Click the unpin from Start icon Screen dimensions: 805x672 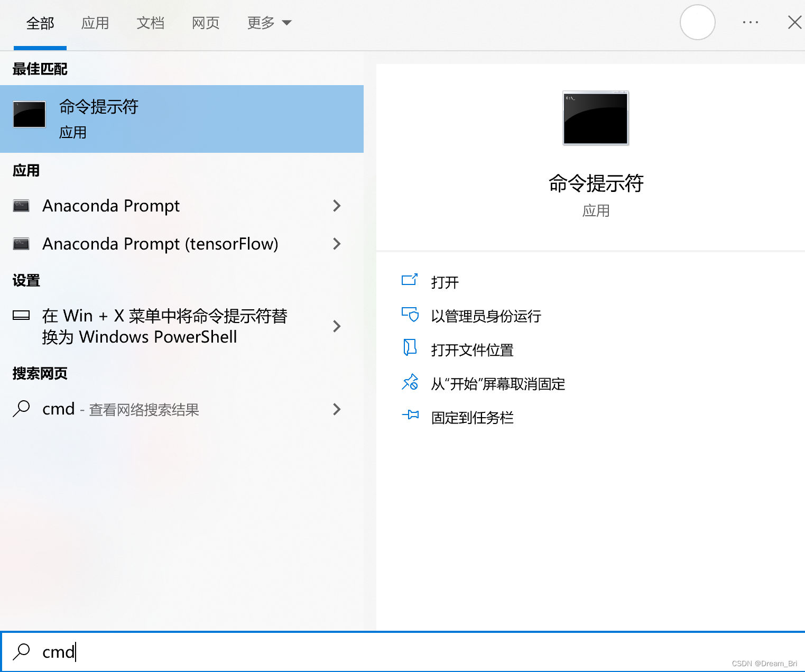(x=410, y=382)
